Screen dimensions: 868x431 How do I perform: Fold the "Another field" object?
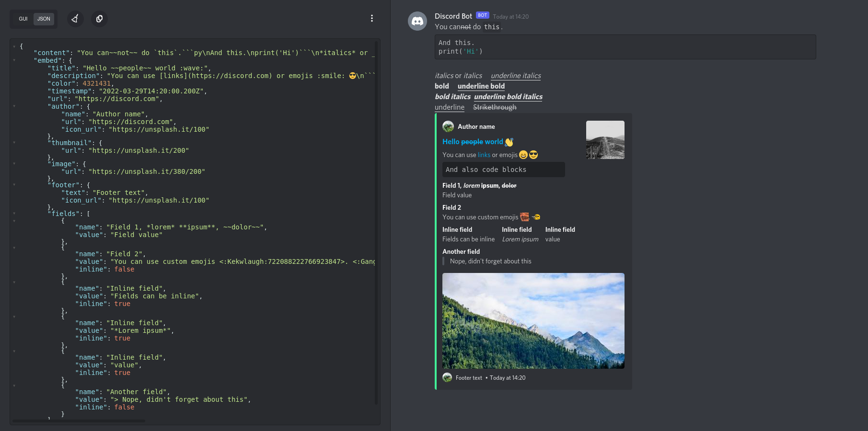click(14, 386)
